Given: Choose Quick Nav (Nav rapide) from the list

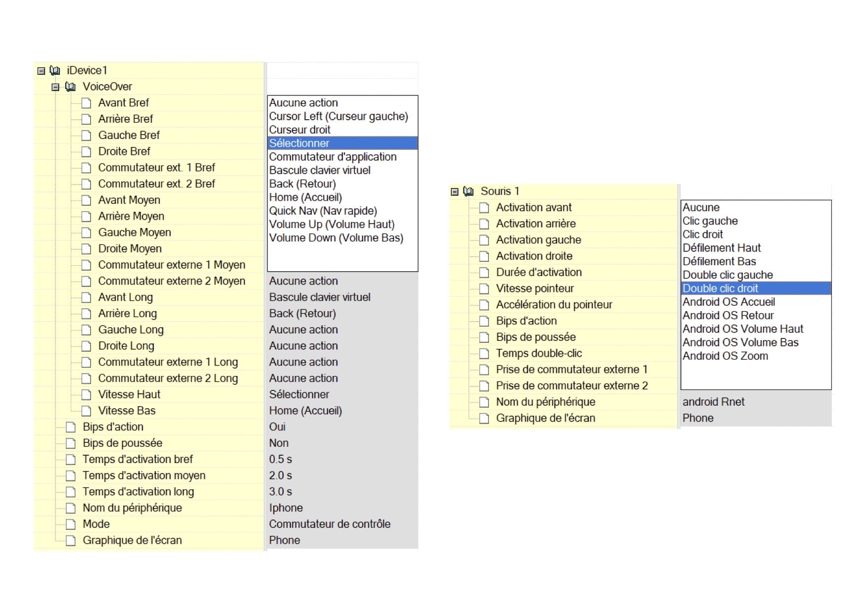Looking at the screenshot, I should (x=323, y=211).
